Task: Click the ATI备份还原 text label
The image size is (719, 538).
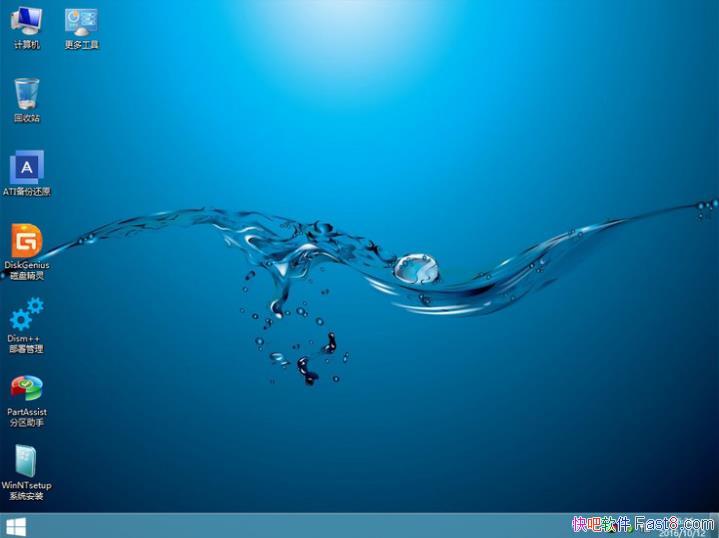Action: [27, 191]
